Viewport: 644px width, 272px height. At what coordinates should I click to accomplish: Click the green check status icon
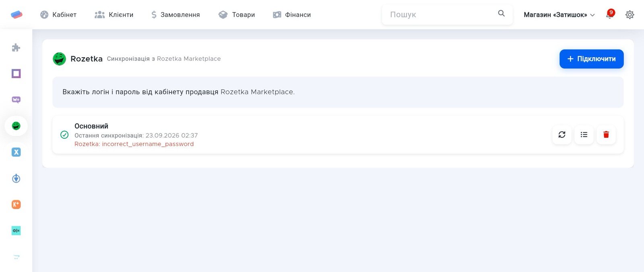click(x=64, y=135)
